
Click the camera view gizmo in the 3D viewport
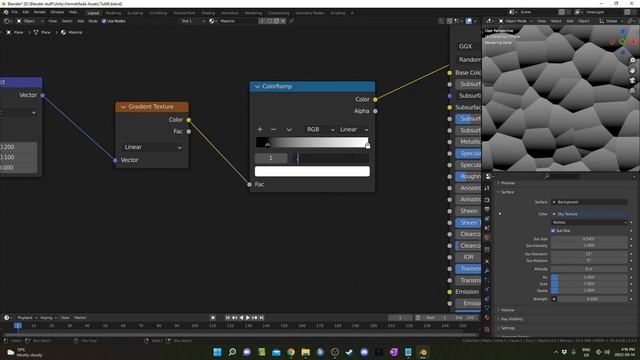632,80
